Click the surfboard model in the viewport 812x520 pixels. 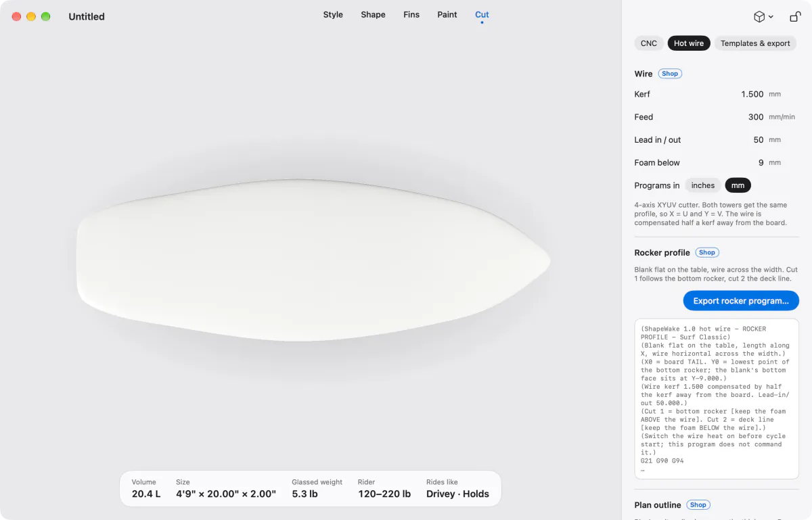click(313, 260)
